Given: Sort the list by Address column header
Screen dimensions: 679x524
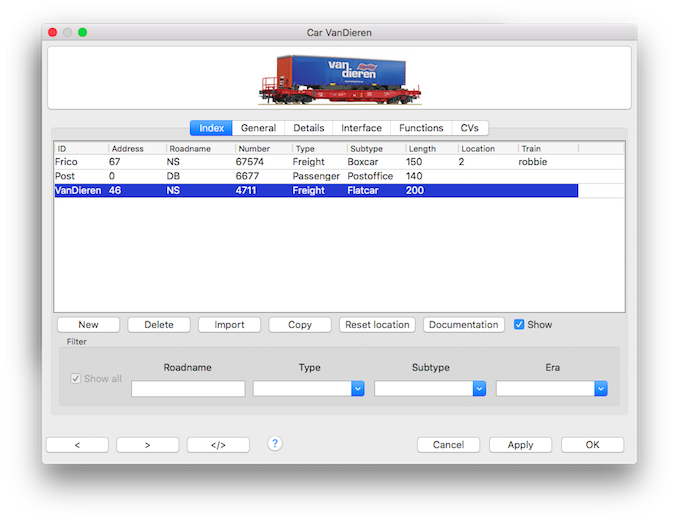Looking at the screenshot, I should (x=136, y=148).
